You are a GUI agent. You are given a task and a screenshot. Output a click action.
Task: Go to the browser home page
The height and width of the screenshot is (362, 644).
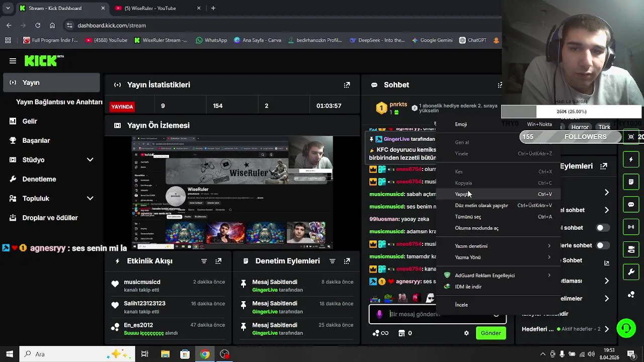point(52,25)
